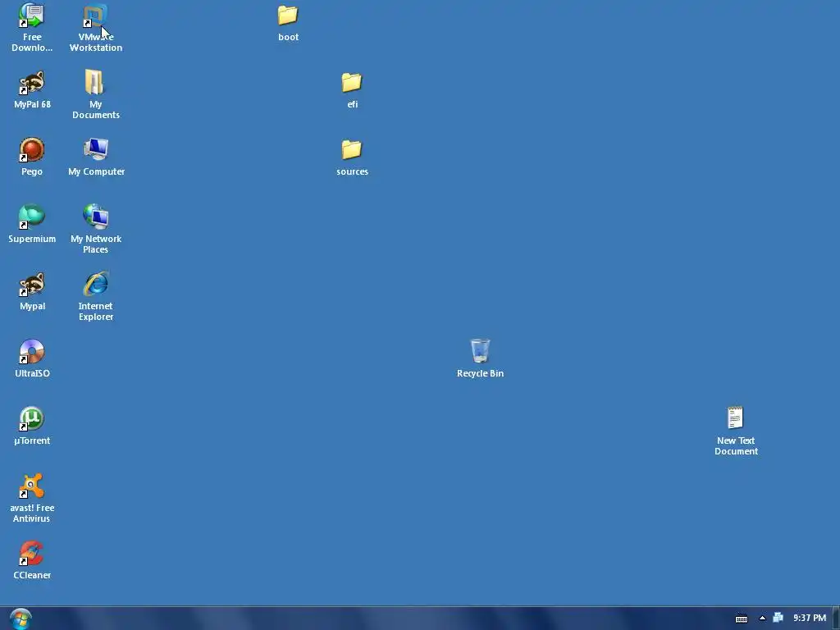This screenshot has height=630, width=840.
Task: Click the Recycle Bin icon
Action: [480, 351]
